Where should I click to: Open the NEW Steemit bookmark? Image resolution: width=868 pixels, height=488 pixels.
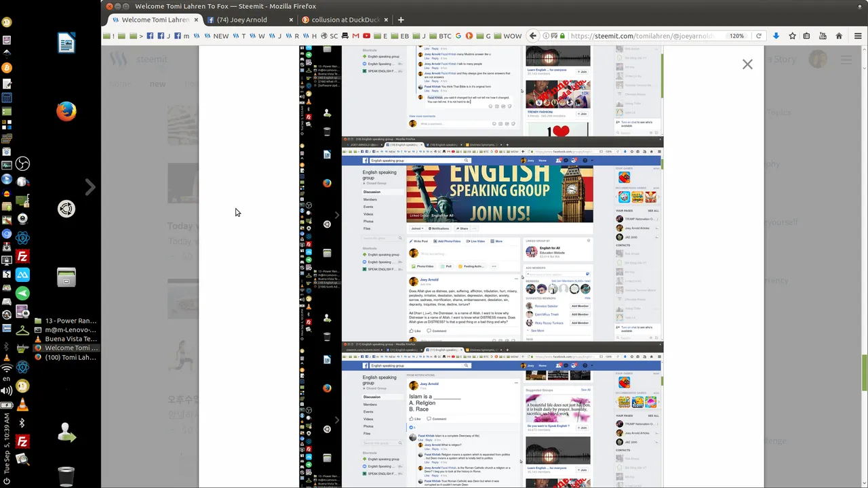tap(217, 36)
